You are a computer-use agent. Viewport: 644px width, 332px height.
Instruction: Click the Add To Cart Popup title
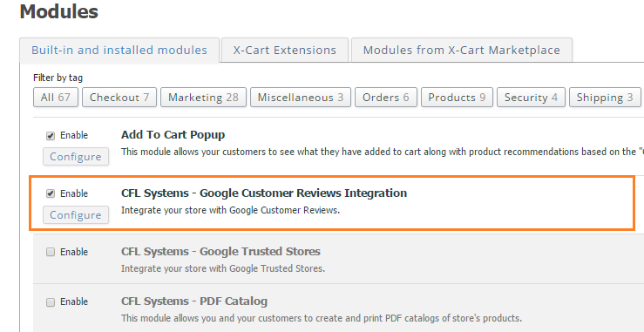click(173, 135)
